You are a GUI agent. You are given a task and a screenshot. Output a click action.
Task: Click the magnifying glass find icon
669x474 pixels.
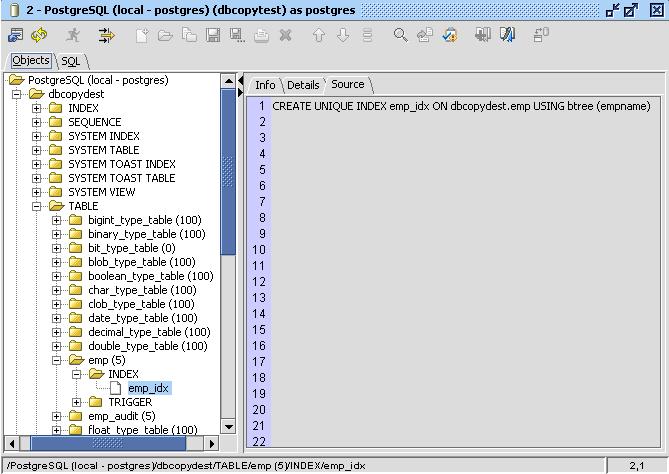point(400,35)
